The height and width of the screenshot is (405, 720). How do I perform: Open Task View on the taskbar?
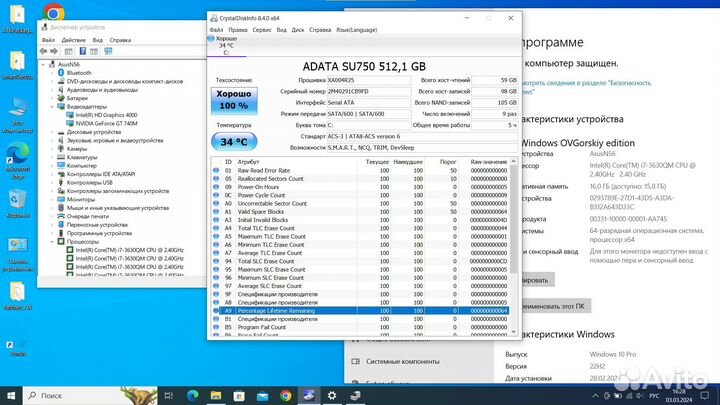point(169,395)
